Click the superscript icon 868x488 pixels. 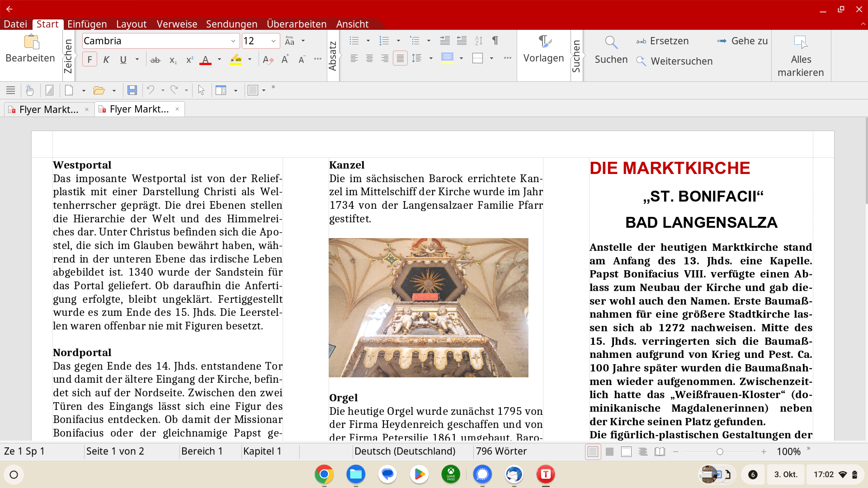189,60
